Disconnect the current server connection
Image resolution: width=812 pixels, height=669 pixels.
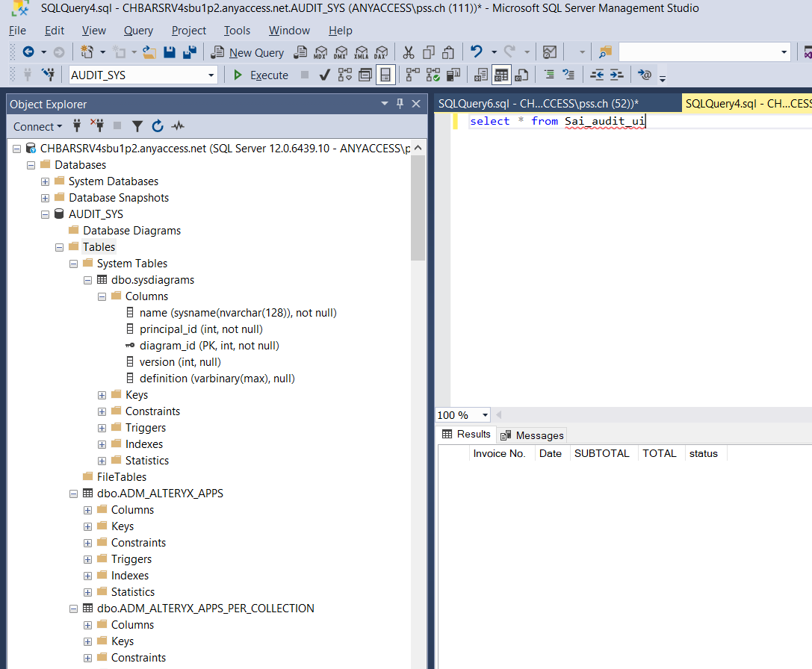[x=98, y=126]
